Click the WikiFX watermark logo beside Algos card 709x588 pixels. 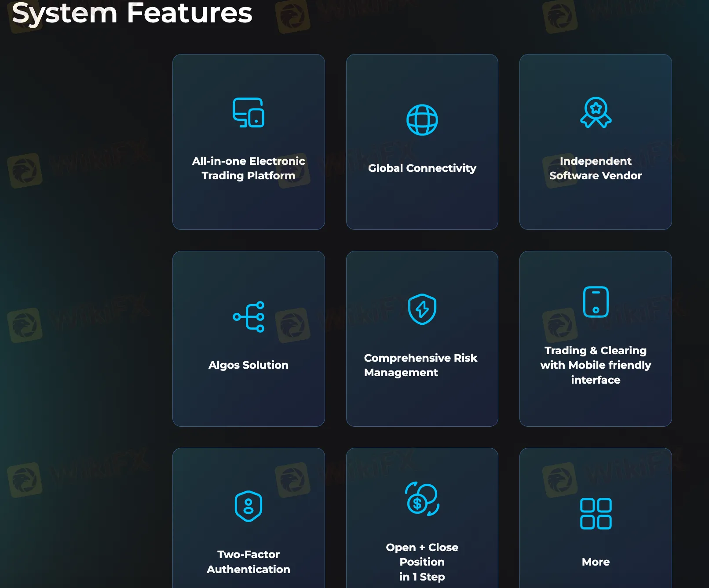click(x=25, y=325)
